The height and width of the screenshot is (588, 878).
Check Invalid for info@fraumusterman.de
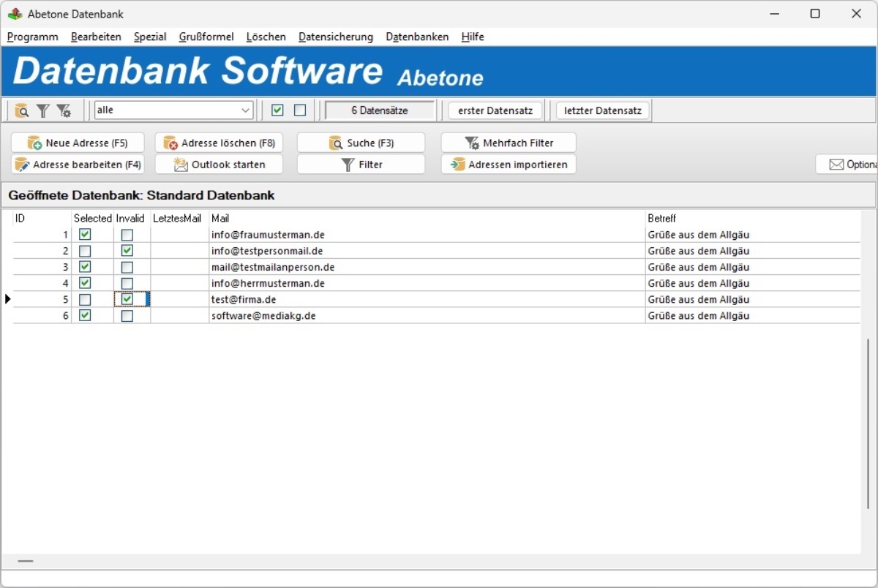(x=127, y=235)
